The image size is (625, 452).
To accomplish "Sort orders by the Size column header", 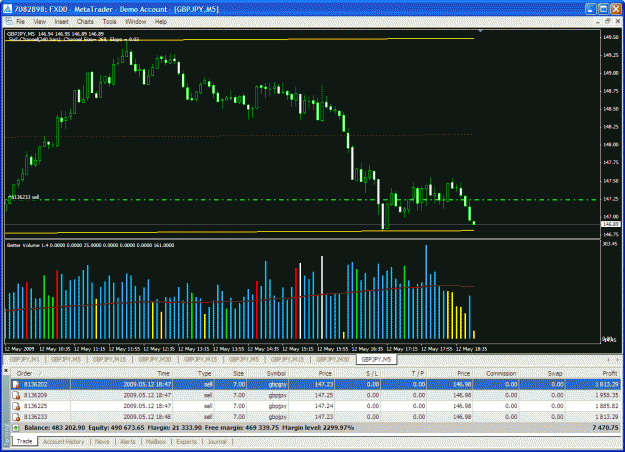I will (231, 373).
